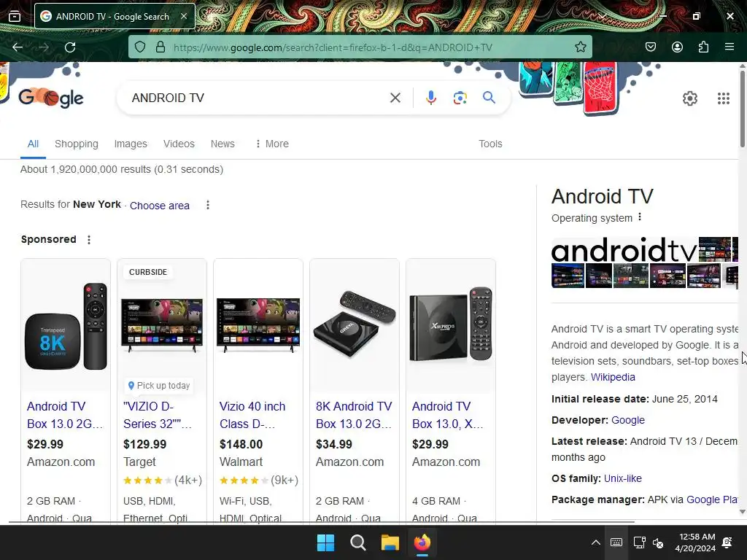The image size is (747, 560).
Task: Open options beside Choose area
Action: pyautogui.click(x=208, y=205)
